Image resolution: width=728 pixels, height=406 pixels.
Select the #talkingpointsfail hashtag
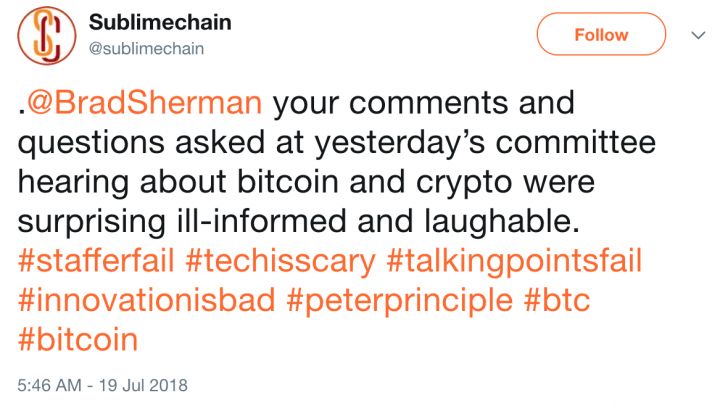[x=512, y=262]
